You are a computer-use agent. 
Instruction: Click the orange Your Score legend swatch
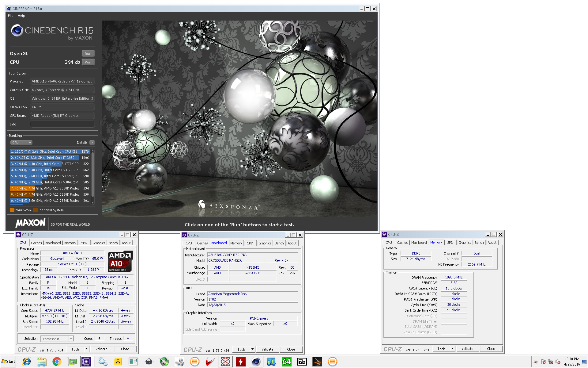(x=12, y=210)
